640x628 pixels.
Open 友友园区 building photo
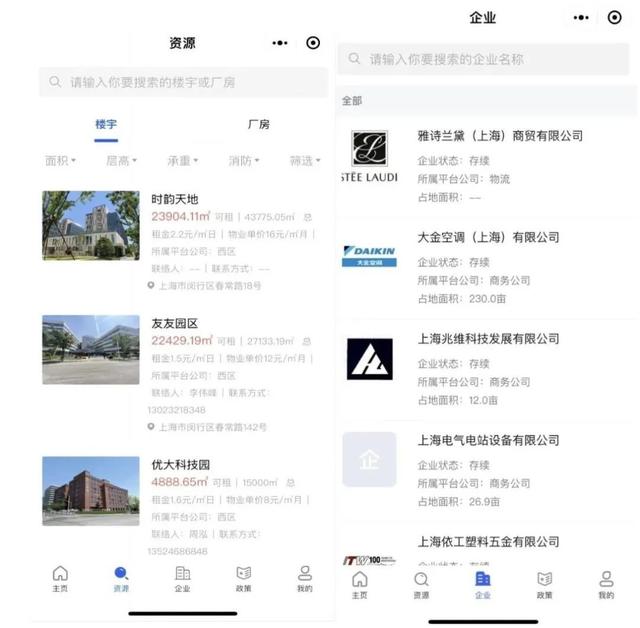click(x=91, y=350)
